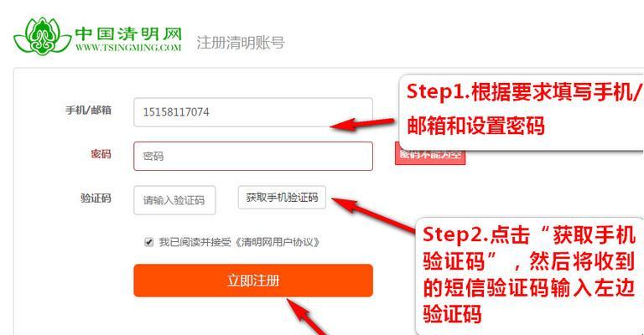Screen dimensions: 644x335
Task: Click the 获取手机验证码 button
Action: (x=282, y=197)
